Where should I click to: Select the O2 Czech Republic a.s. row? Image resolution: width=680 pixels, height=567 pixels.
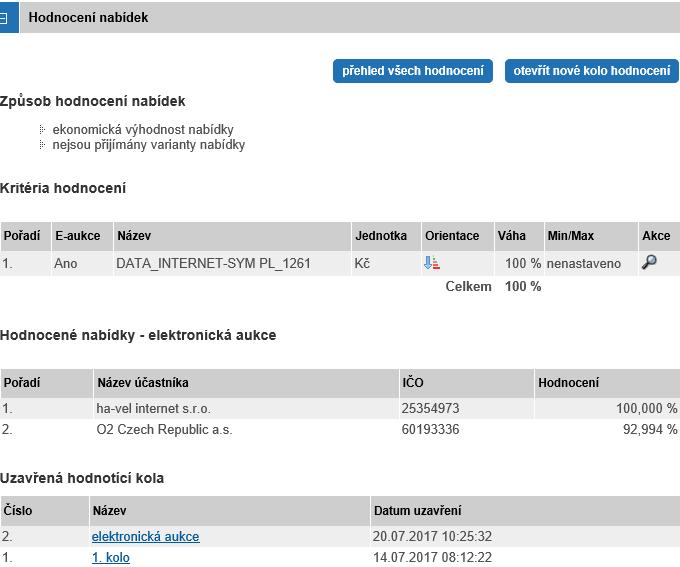pos(340,429)
